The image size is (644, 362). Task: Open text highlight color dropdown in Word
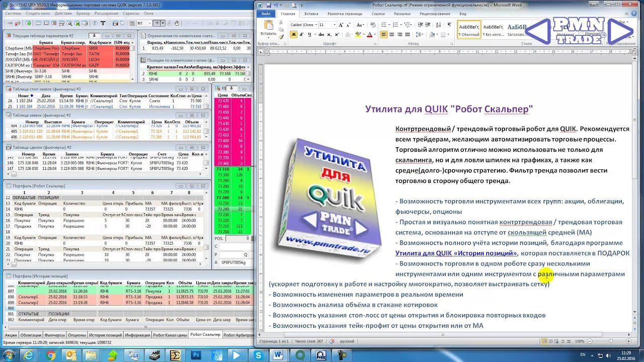tap(364, 34)
